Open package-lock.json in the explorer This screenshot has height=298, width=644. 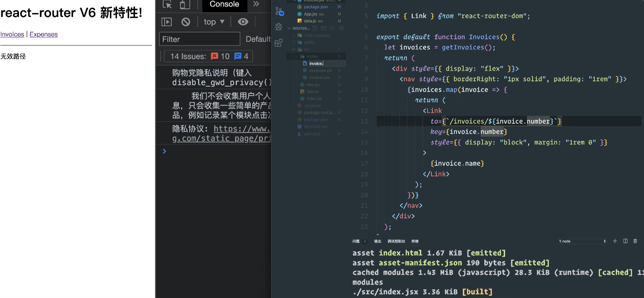tap(319, 113)
